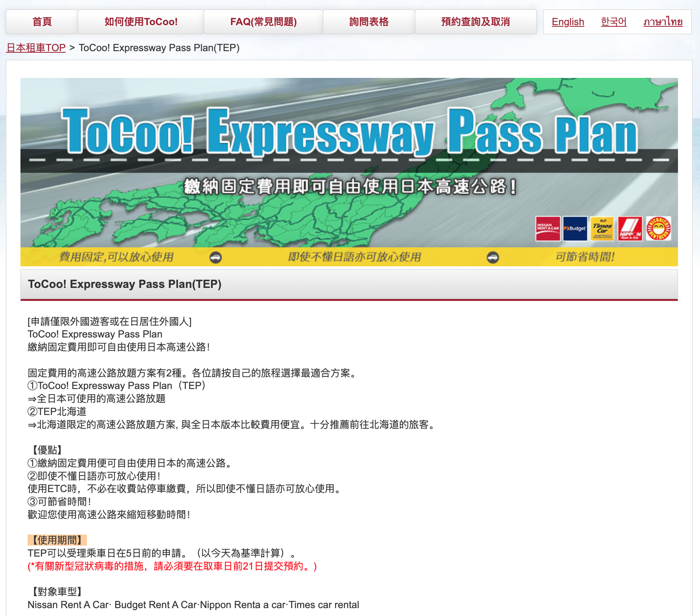Image resolution: width=700 pixels, height=616 pixels.
Task: Select the 한국어 language option
Action: pyautogui.click(x=613, y=22)
